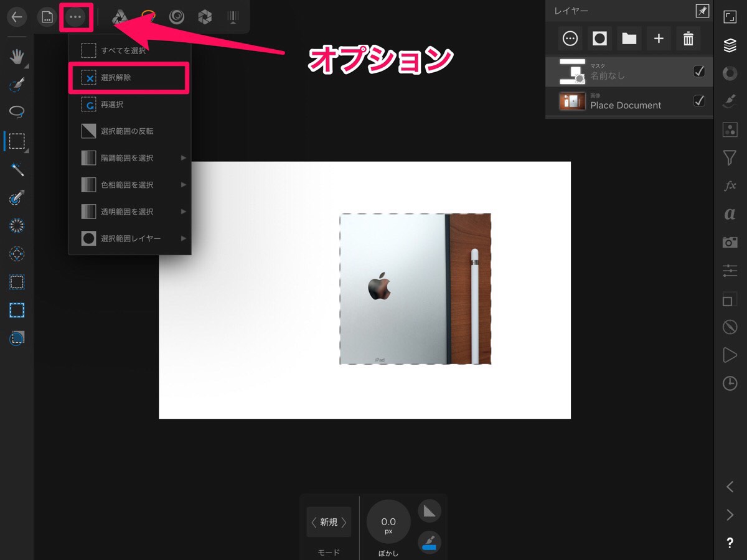The image size is (747, 560).
Task: Select the magic wand Flood Select tool
Action: (x=17, y=169)
